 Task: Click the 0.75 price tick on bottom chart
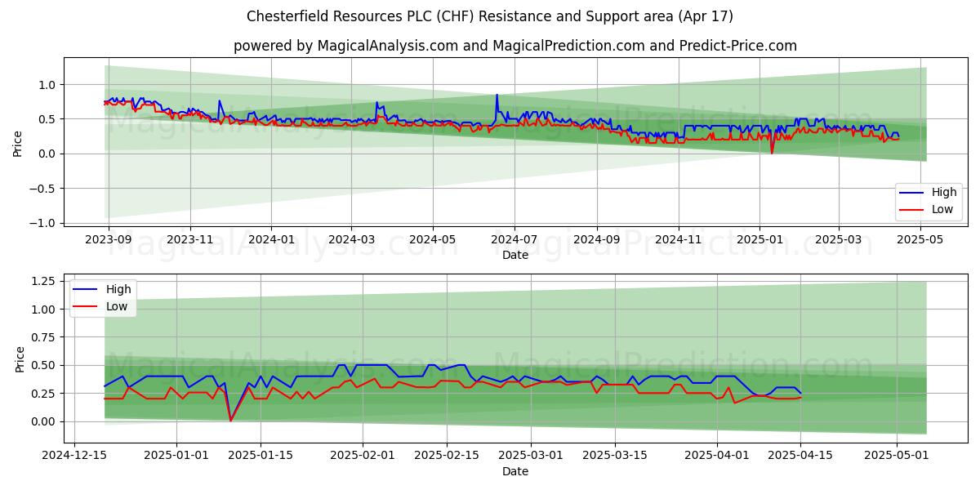(43, 337)
